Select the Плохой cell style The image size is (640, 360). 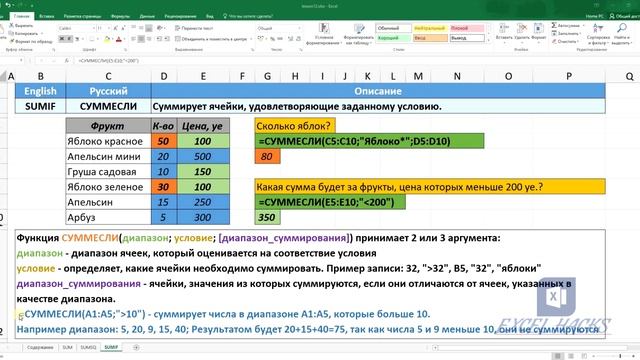pos(467,28)
